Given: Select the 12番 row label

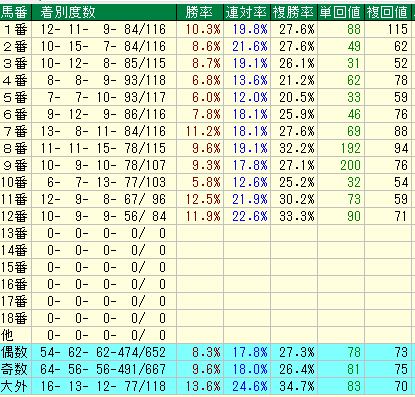Looking at the screenshot, I should [x=15, y=217].
